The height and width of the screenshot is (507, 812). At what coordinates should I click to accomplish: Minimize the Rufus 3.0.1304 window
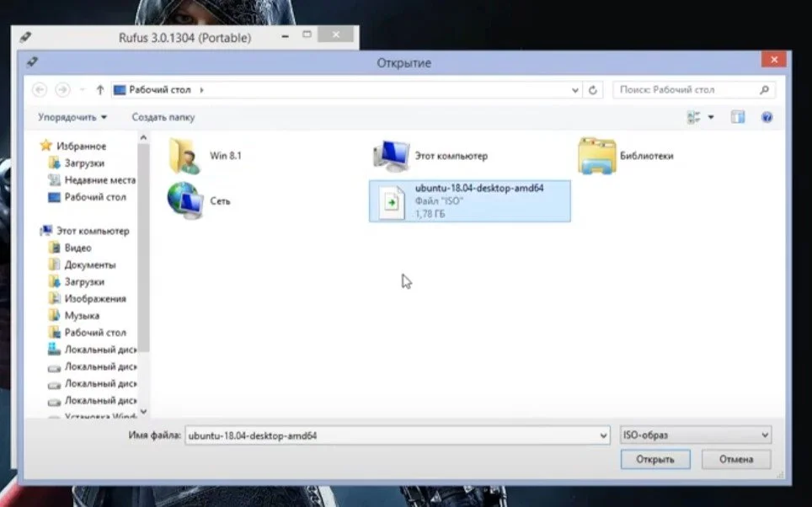285,36
